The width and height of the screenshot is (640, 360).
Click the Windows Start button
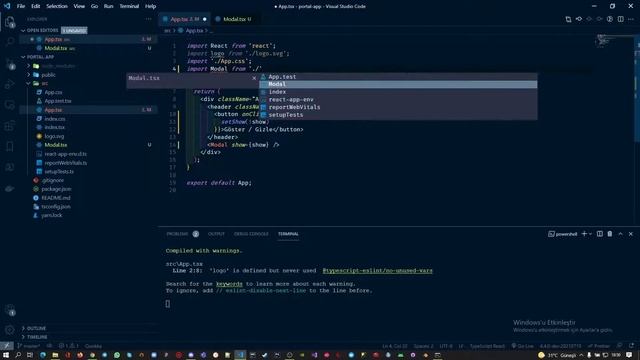[x=6, y=355]
